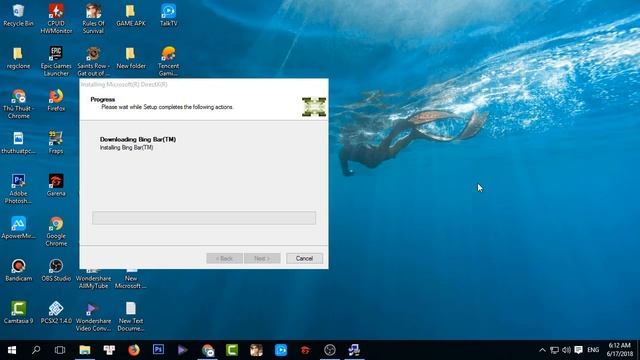Select the Firefox desktop shortcut
The height and width of the screenshot is (360, 640).
point(56,100)
